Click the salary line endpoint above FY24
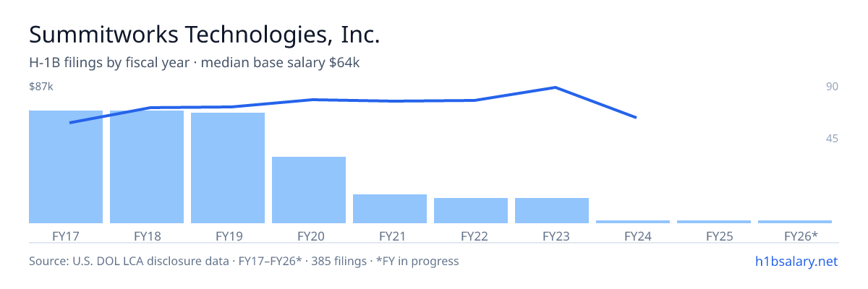 coord(636,117)
